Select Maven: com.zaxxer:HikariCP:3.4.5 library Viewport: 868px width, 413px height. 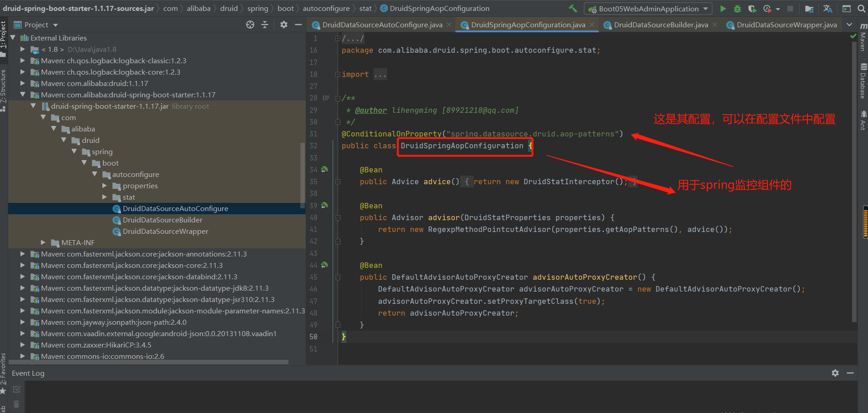pyautogui.click(x=96, y=345)
